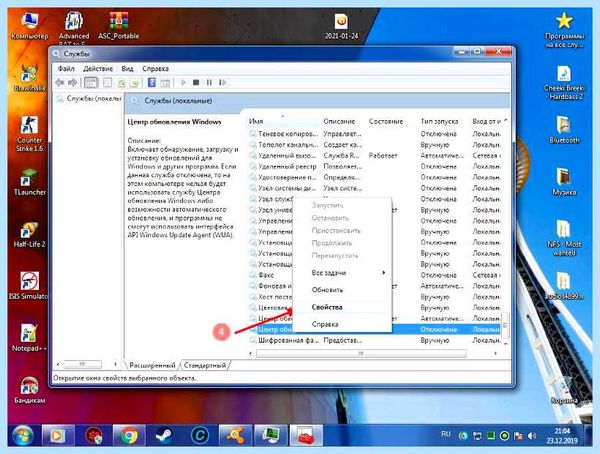Click the show/hide action pane toolbar icon
Viewport: 600px width, 454px height.
(165, 82)
